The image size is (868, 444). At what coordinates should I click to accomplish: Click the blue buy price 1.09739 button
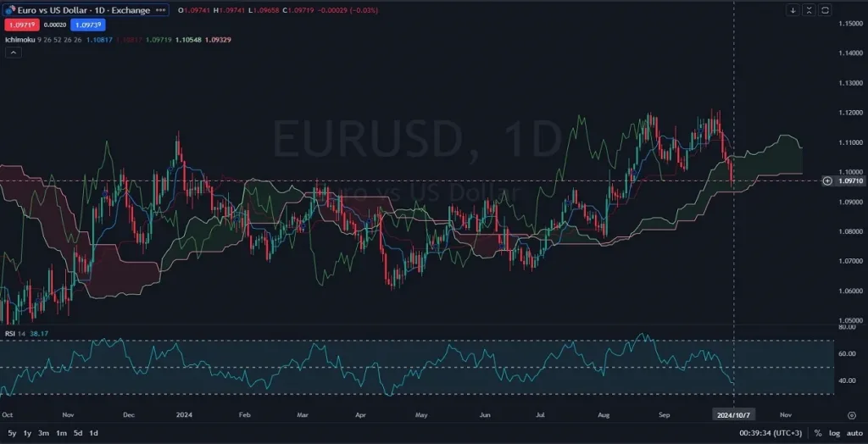87,25
